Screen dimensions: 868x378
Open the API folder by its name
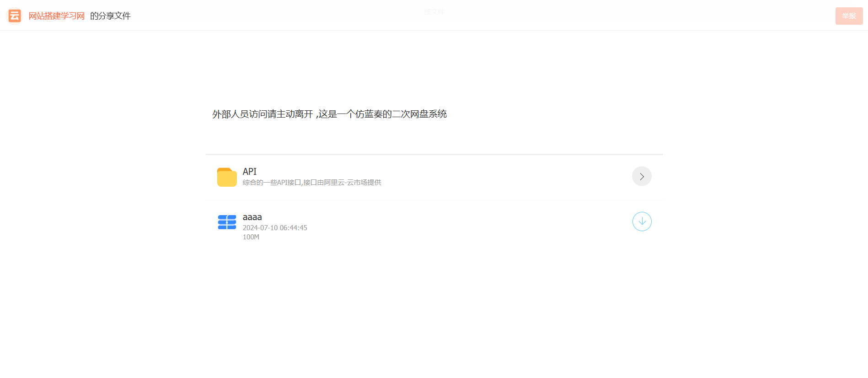tap(250, 172)
